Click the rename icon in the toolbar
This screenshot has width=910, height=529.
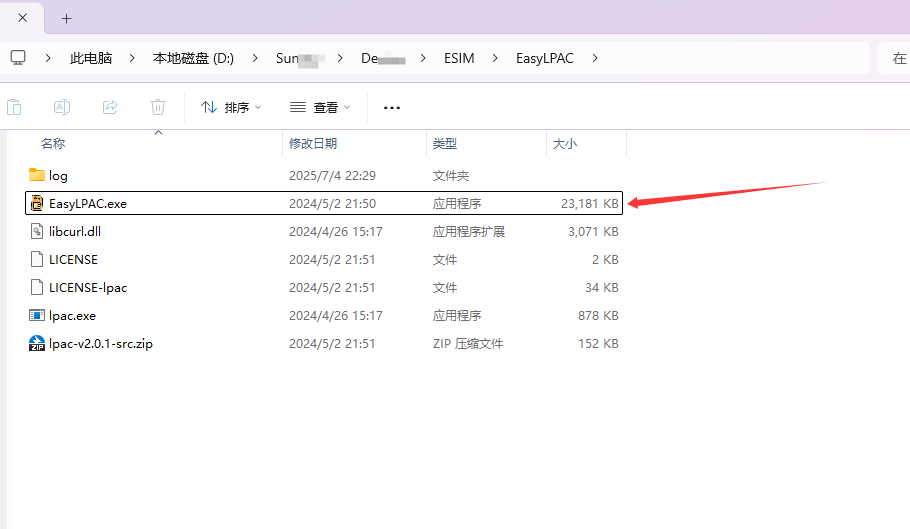click(x=62, y=107)
